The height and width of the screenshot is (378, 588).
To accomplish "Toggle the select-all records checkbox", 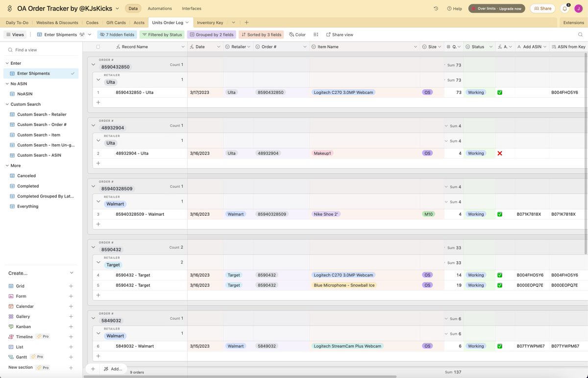I will (x=97, y=46).
